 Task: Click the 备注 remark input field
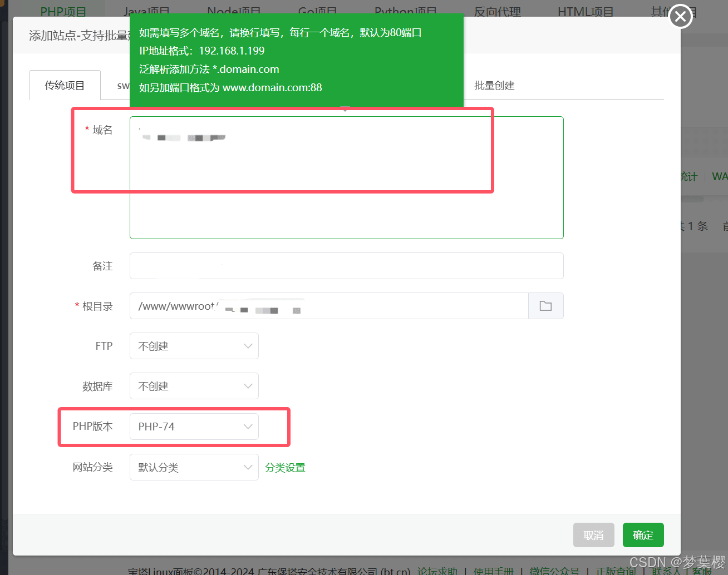point(346,266)
